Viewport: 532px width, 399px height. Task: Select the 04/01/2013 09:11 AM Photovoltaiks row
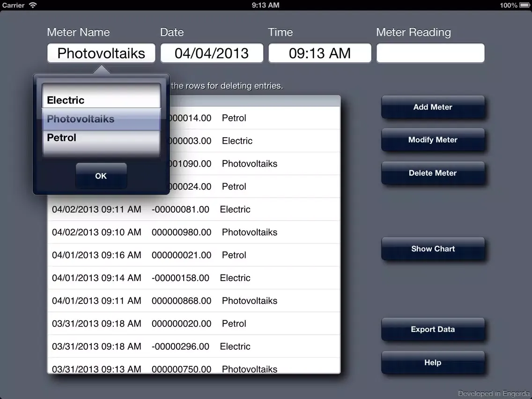194,301
